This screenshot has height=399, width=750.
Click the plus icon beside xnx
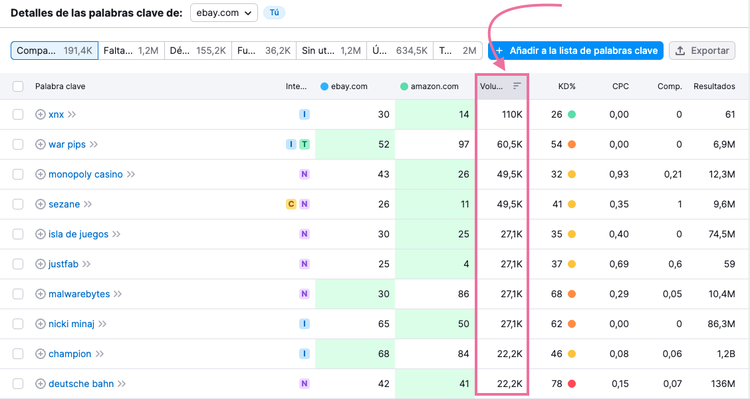tap(40, 114)
